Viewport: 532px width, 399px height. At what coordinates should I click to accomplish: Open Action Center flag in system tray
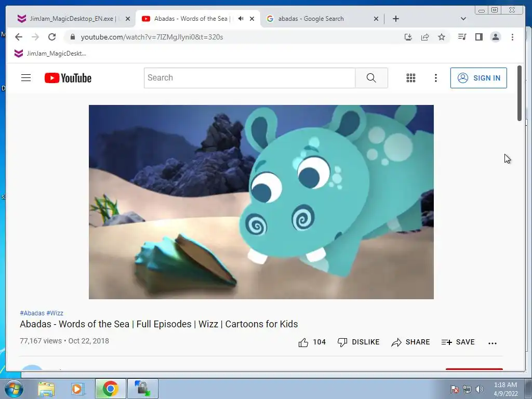pos(454,389)
